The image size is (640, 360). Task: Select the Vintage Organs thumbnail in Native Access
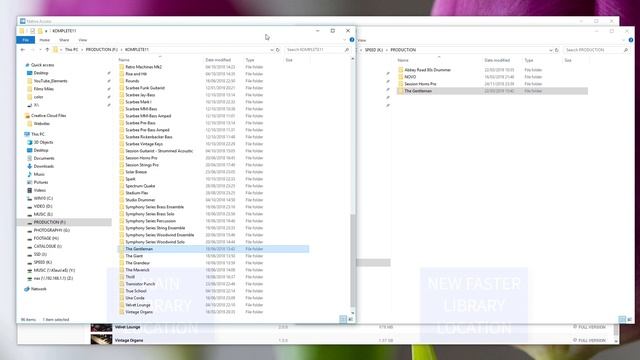[x=101, y=340]
